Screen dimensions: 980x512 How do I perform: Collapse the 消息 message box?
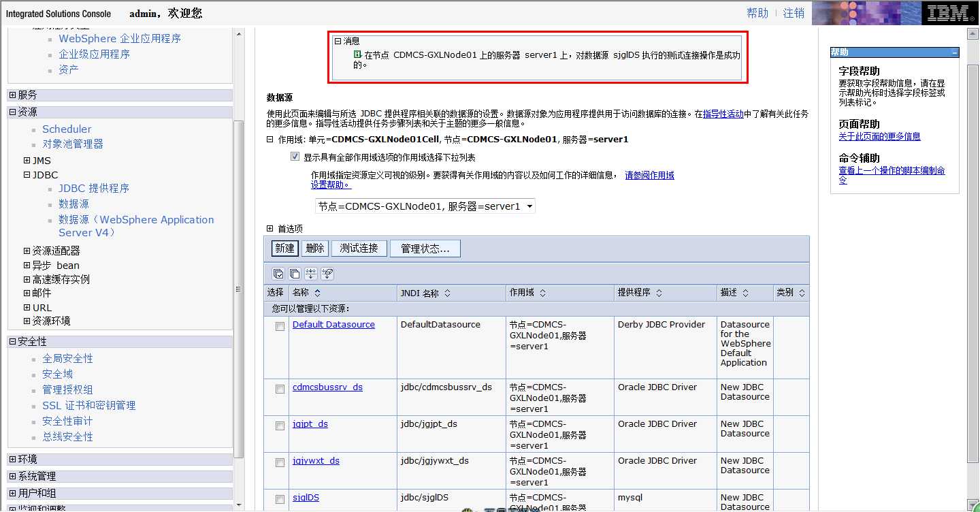click(338, 41)
